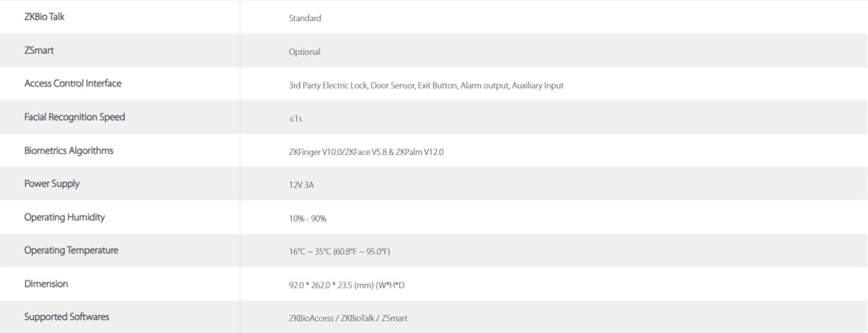Screen dimensions: 868x333
Task: Select the Supported Softwares label
Action: 66,317
